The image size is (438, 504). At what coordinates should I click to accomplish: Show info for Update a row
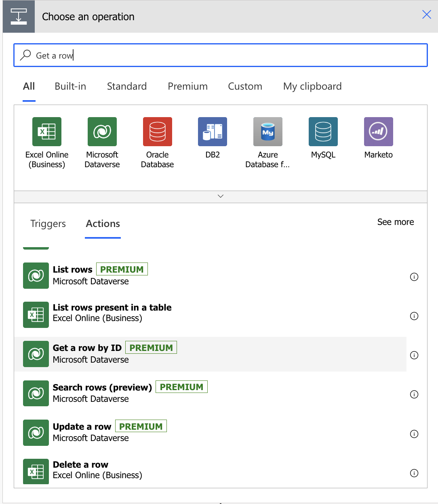pyautogui.click(x=414, y=434)
